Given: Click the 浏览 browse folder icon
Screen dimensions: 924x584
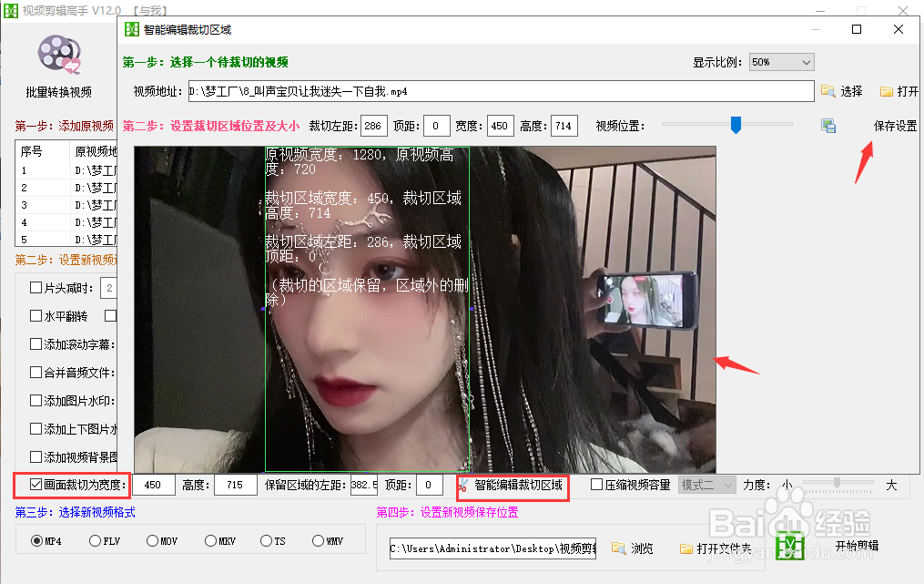Looking at the screenshot, I should [x=618, y=548].
